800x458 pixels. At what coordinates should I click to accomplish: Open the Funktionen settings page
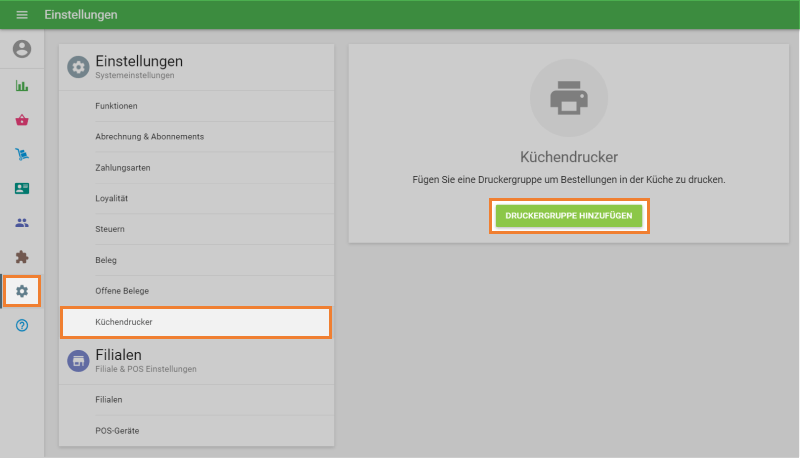point(196,106)
